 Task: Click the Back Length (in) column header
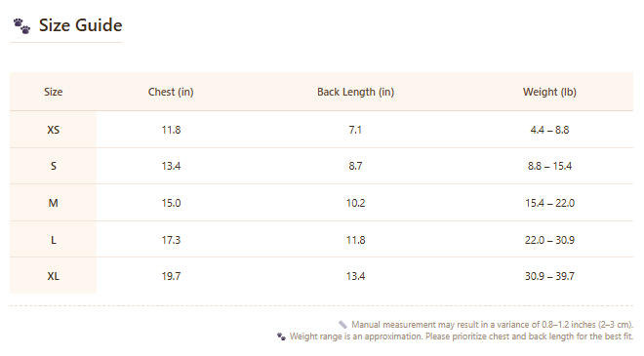[356, 92]
